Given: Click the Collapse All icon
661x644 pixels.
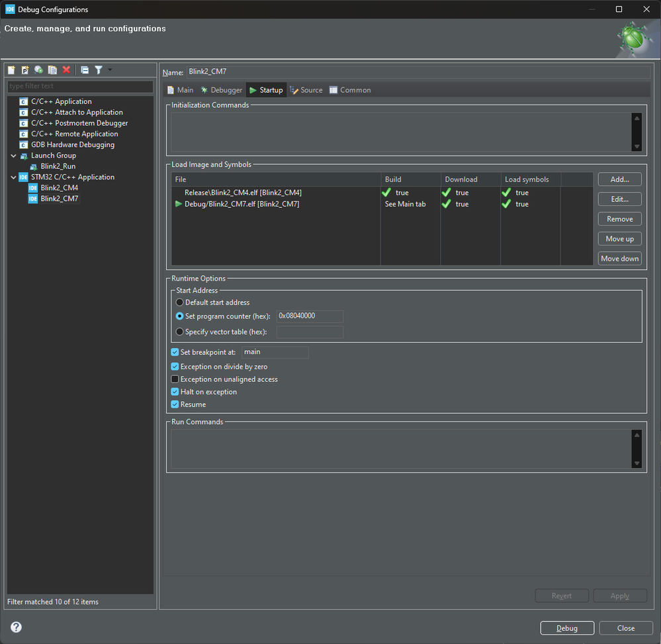Looking at the screenshot, I should (85, 70).
